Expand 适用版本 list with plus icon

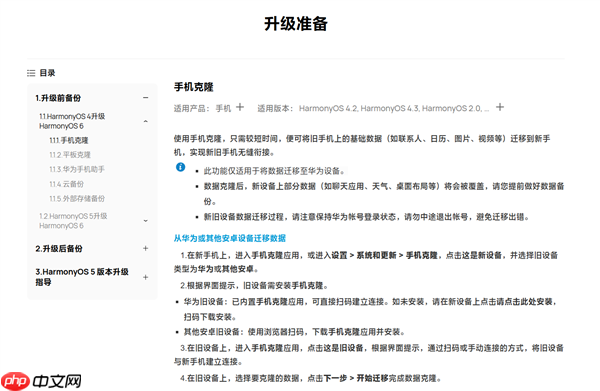pos(500,107)
